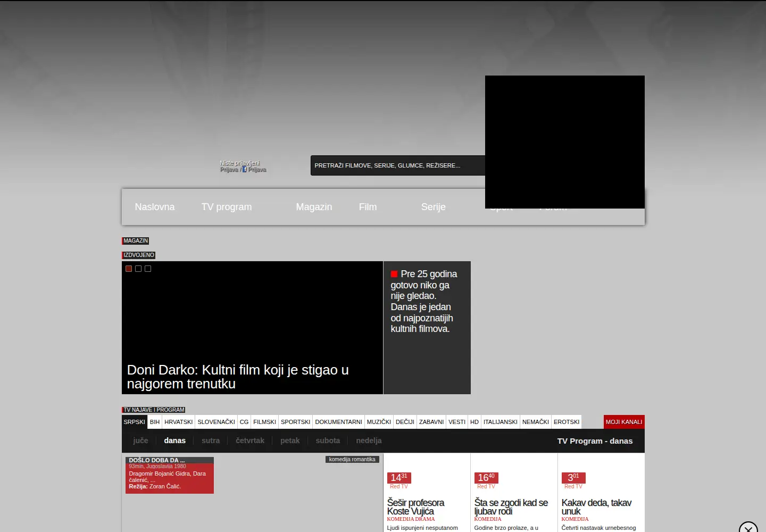Image resolution: width=766 pixels, height=532 pixels.
Task: Switch to the third featured slide indicator
Action: tap(148, 269)
